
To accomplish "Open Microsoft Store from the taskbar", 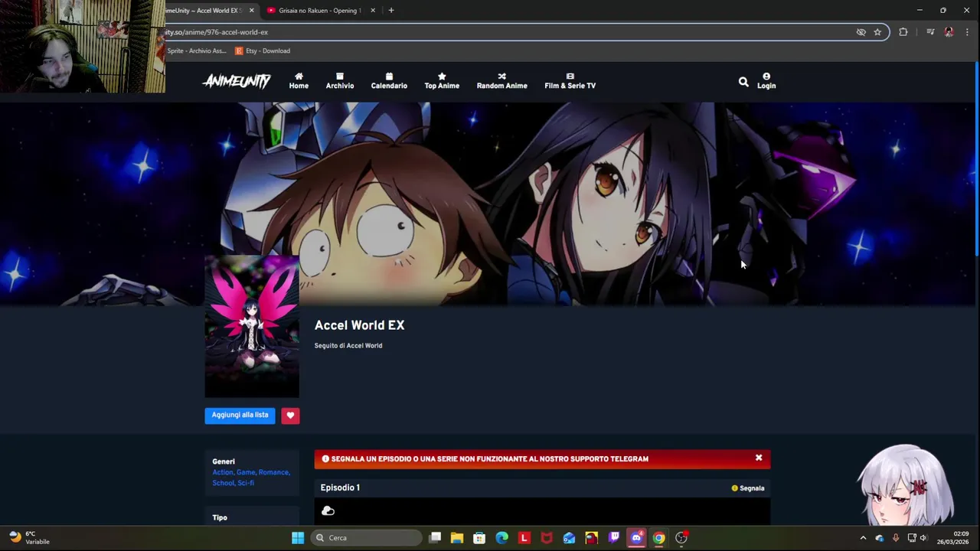I will 479,538.
